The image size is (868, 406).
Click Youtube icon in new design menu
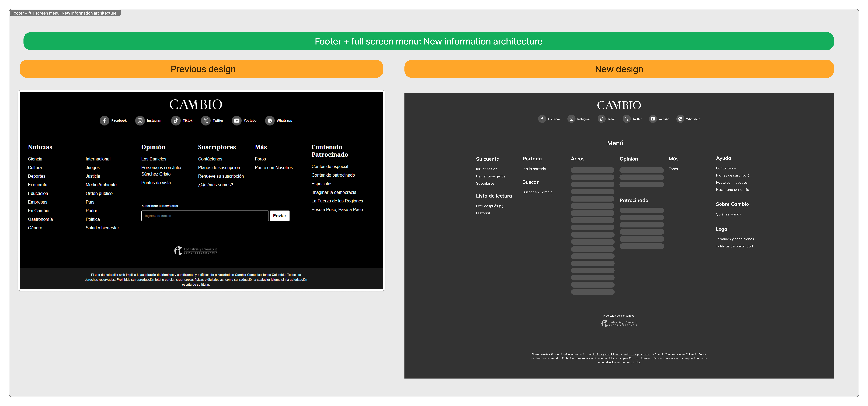tap(653, 119)
